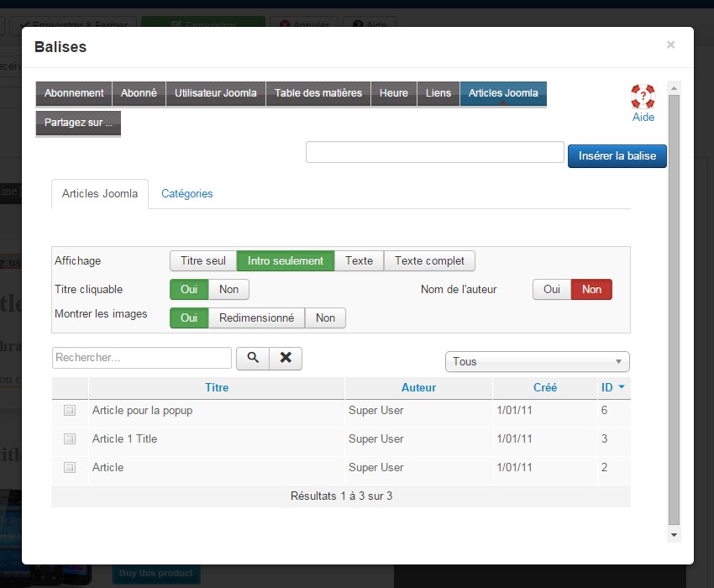Select the Articles Joomla sub-tab
This screenshot has height=588, width=714.
(100, 194)
